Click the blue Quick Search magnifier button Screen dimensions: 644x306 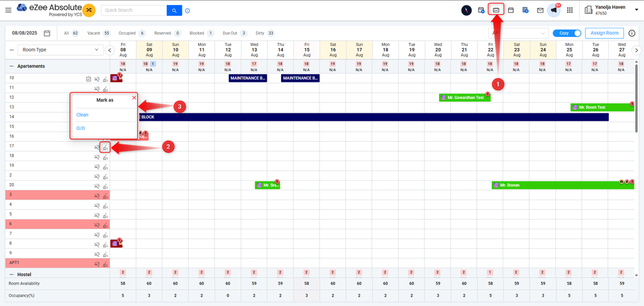coord(174,10)
